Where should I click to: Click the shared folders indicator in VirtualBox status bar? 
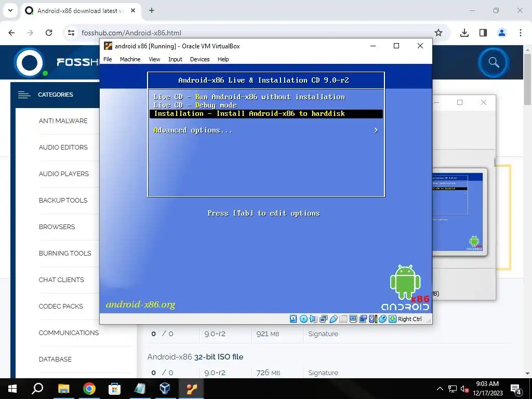[x=343, y=319]
